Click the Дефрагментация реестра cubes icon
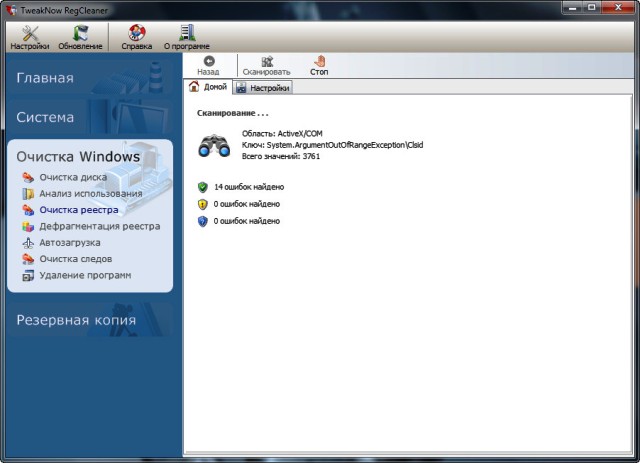This screenshot has height=463, width=640. click(28, 226)
